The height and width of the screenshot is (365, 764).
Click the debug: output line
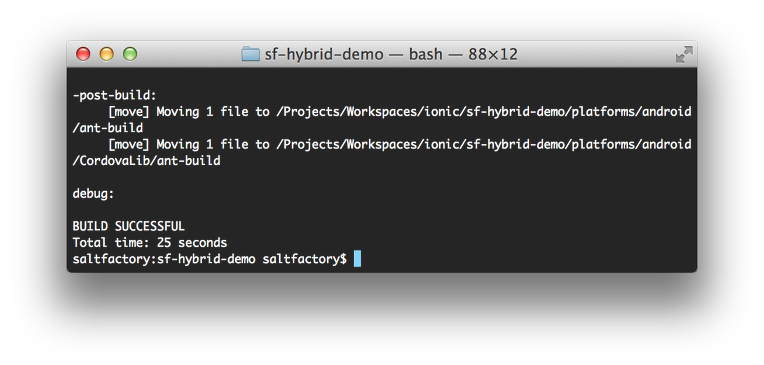pos(93,193)
